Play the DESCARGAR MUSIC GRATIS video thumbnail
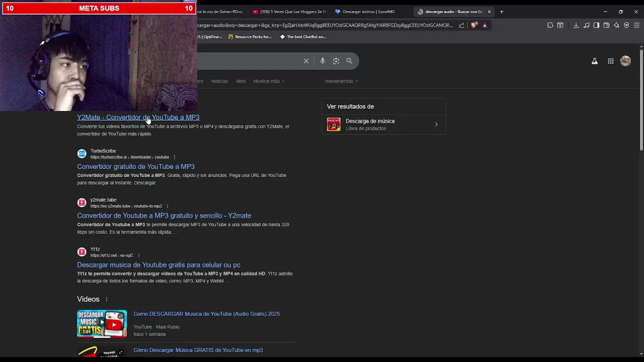The image size is (644, 362). [x=102, y=324]
